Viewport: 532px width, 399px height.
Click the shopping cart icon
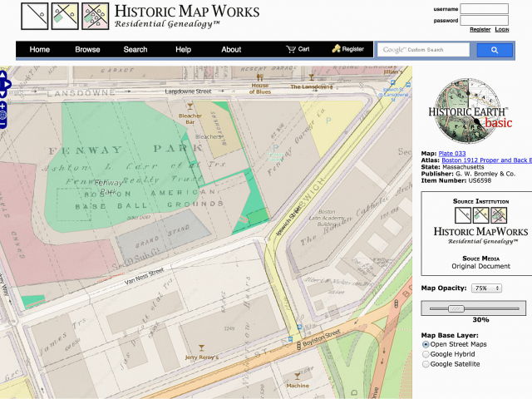[x=291, y=49]
